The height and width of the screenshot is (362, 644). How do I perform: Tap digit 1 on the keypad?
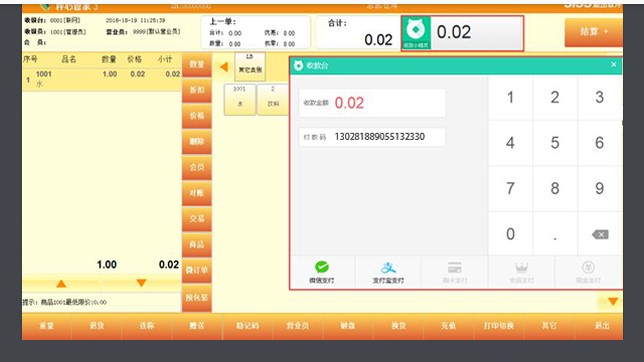pos(510,97)
